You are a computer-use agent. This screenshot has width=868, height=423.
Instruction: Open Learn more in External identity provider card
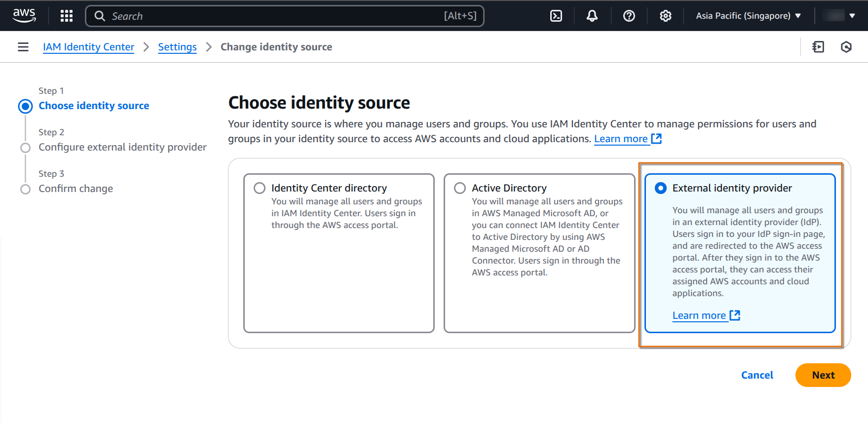tap(699, 315)
